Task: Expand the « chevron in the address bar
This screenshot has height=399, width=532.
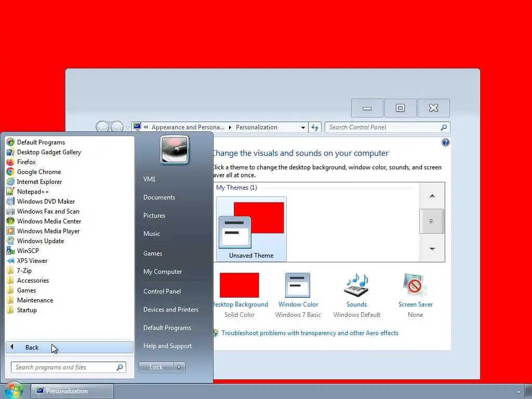Action: [x=146, y=127]
